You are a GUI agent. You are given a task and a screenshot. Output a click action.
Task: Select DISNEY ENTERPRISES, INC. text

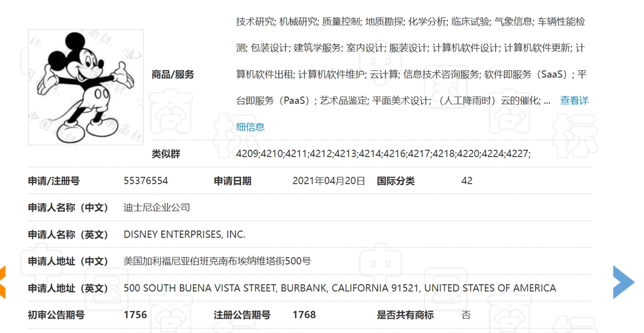(x=184, y=235)
